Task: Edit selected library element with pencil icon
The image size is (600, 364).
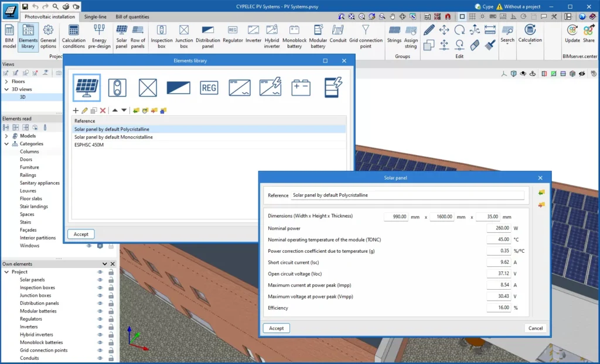Action: [84, 111]
